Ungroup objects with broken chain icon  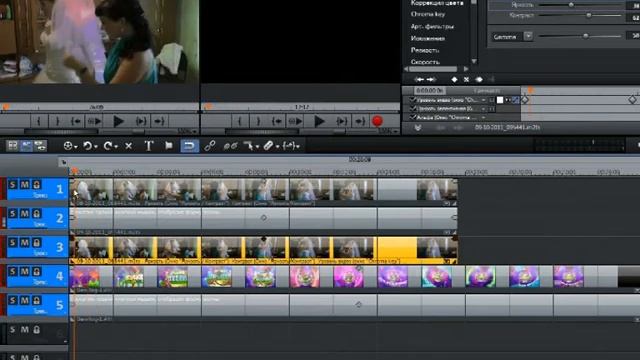[x=230, y=146]
